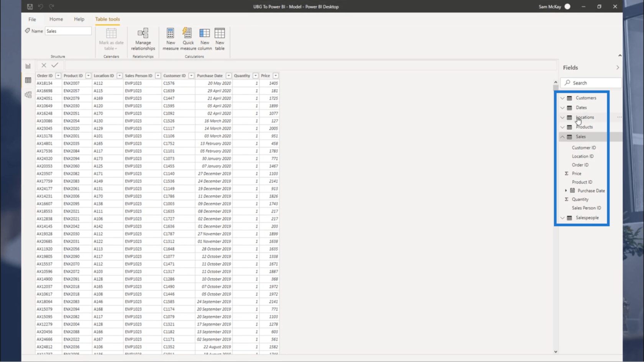Image resolution: width=644 pixels, height=362 pixels.
Task: Click the Purchase Date column header
Action: click(x=210, y=76)
